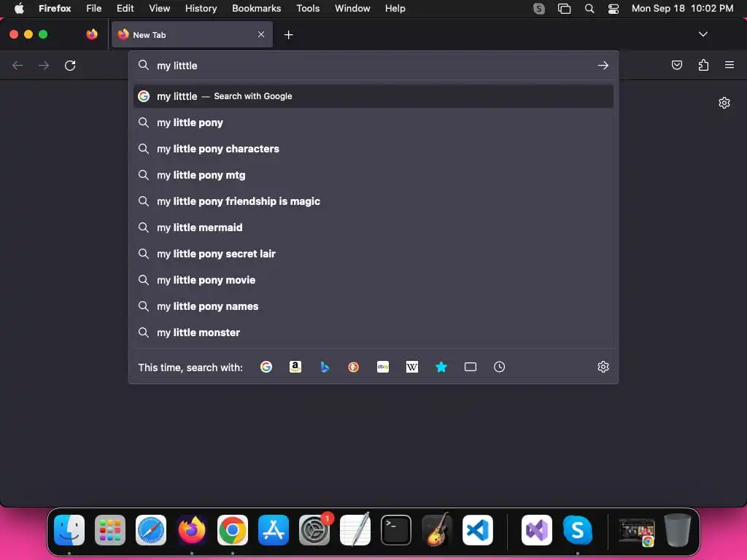Pick suggestion "my little pony characters"
This screenshot has width=747, height=560.
pos(373,149)
